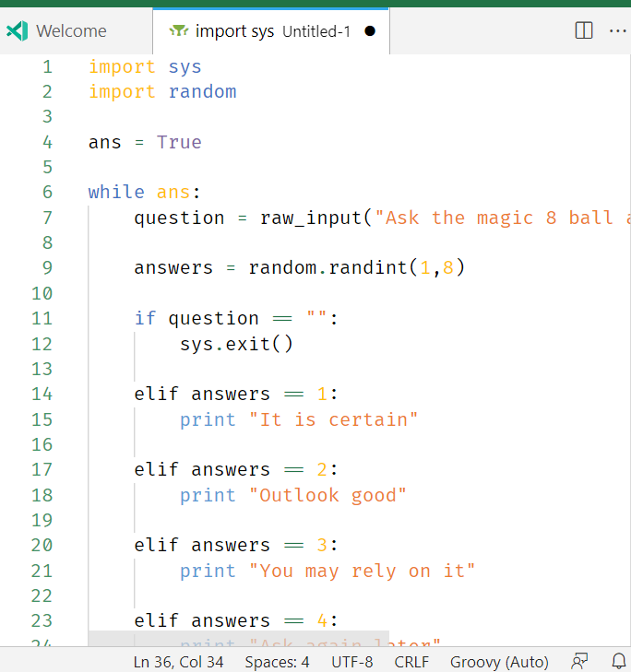The height and width of the screenshot is (672, 631).
Task: Click line number 23 in the gutter
Action: (42, 620)
